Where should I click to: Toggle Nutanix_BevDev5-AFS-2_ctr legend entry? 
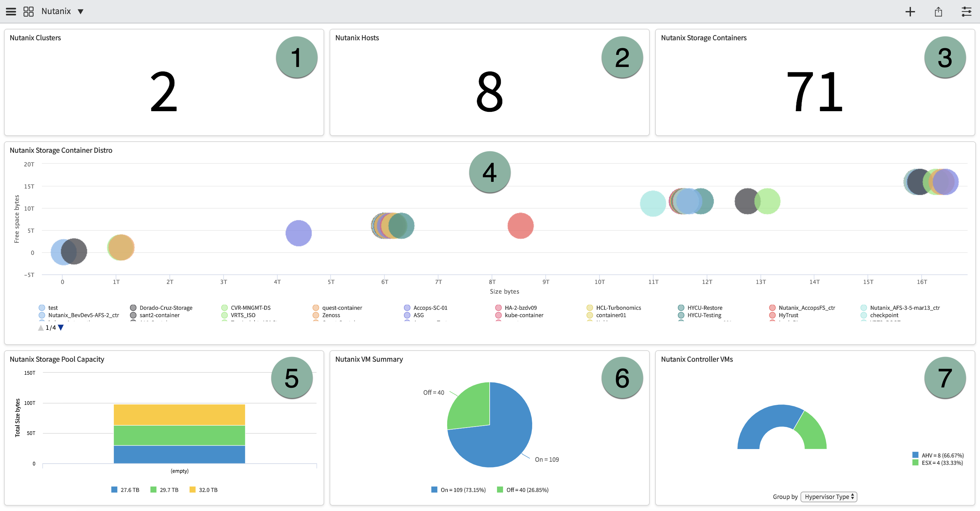[79, 315]
